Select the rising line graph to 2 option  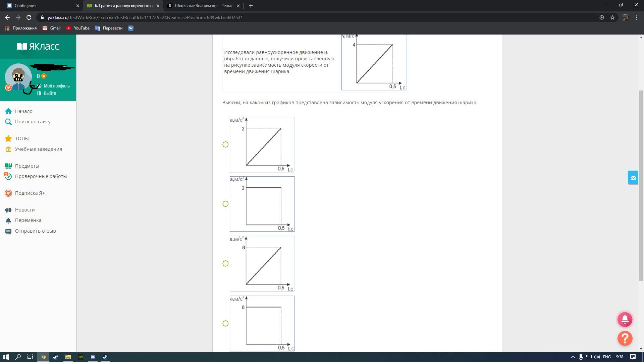pos(225,144)
